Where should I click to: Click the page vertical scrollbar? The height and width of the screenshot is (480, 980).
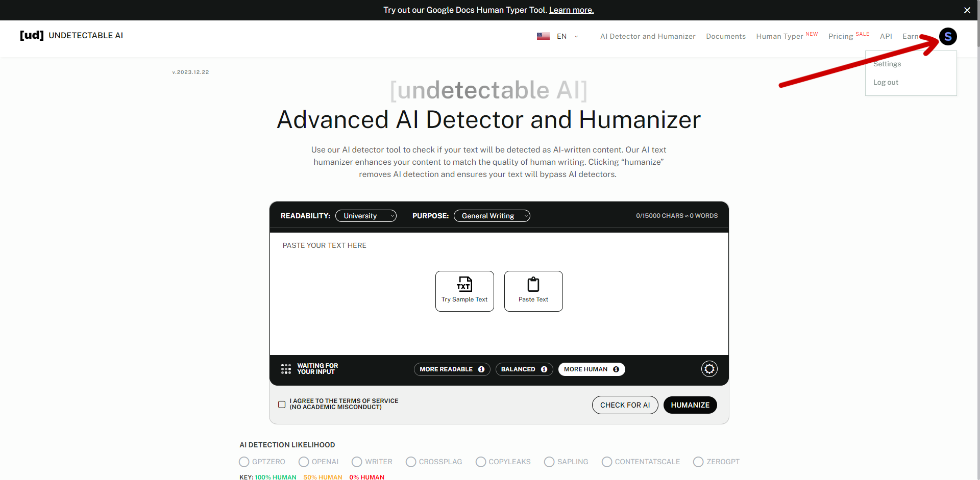977,240
